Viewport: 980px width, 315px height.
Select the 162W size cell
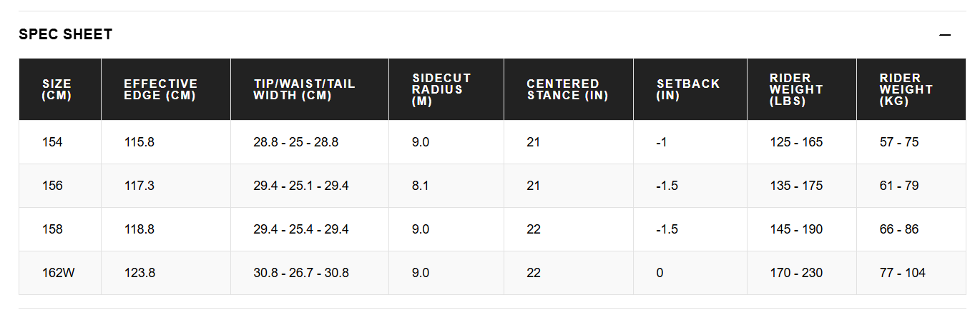[57, 273]
